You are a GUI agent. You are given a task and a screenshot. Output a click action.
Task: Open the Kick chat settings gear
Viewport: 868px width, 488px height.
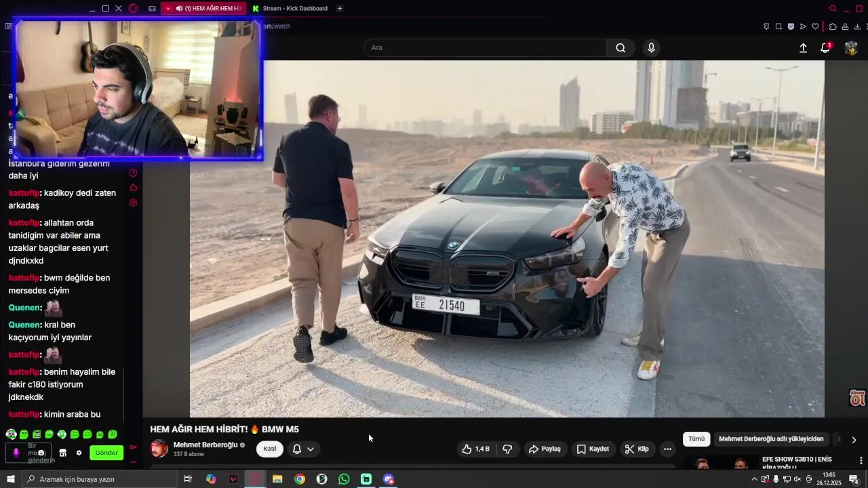[x=79, y=453]
